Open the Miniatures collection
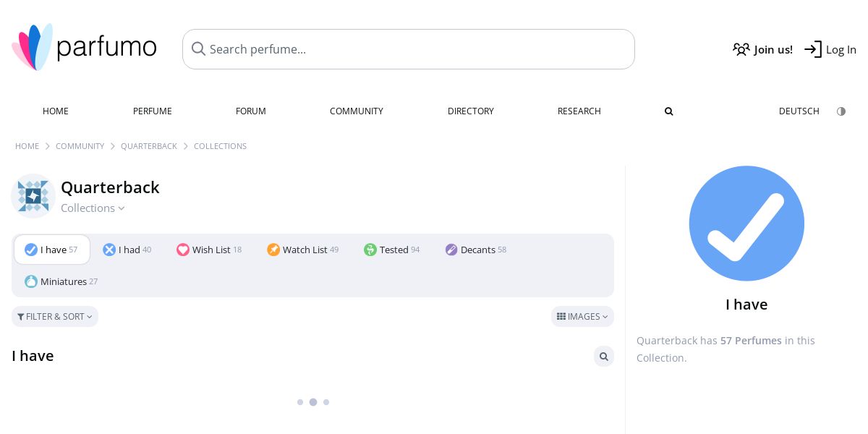 pyautogui.click(x=61, y=281)
